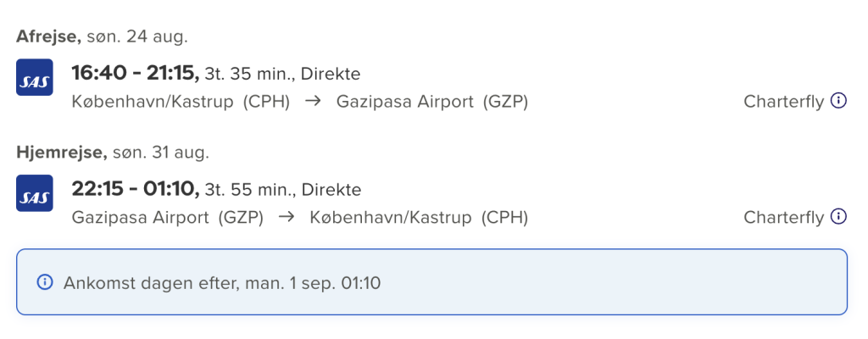The image size is (868, 339).
Task: Click Gazipasa Airport (GZP) as outbound destination
Action: coord(432,103)
